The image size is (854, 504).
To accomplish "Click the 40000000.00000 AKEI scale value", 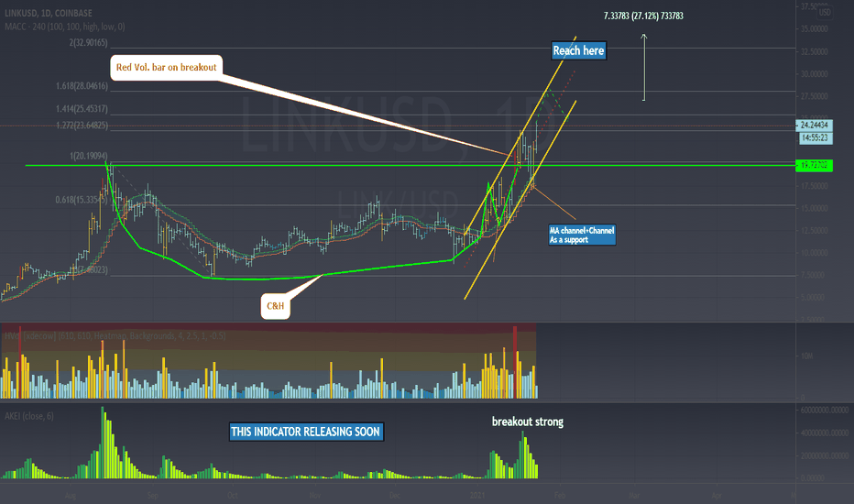I will (825, 433).
